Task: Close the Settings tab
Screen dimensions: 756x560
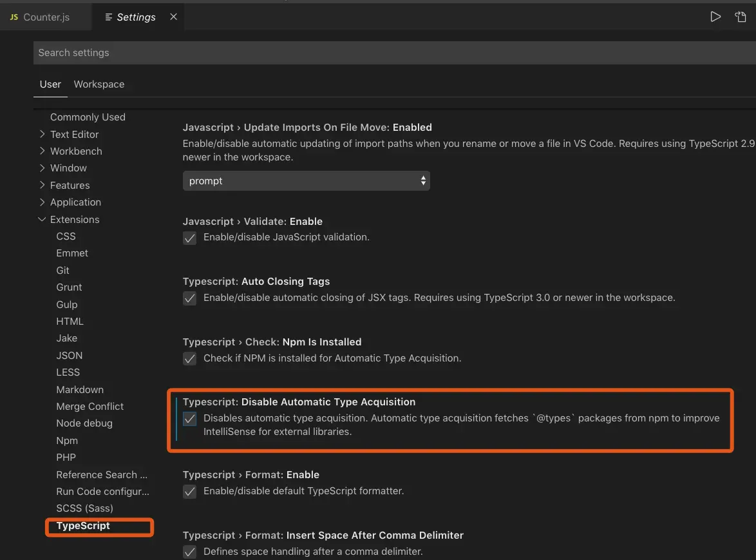Action: 173,17
